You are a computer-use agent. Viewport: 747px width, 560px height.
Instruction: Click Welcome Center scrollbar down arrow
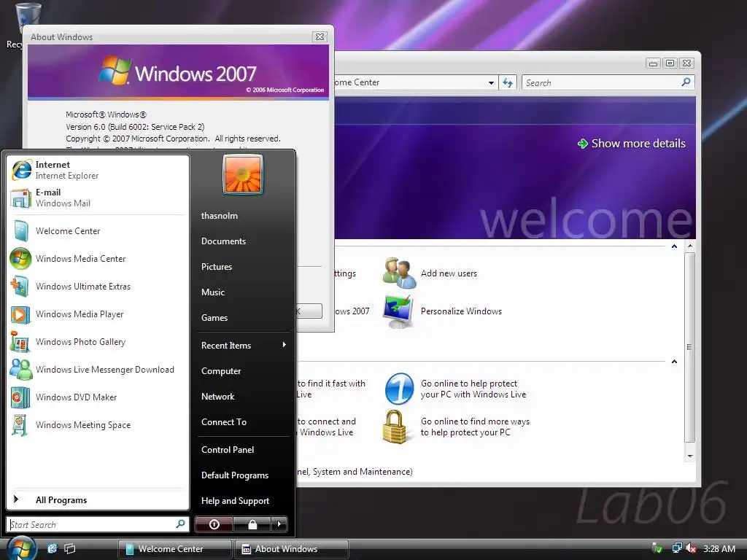[x=690, y=456]
